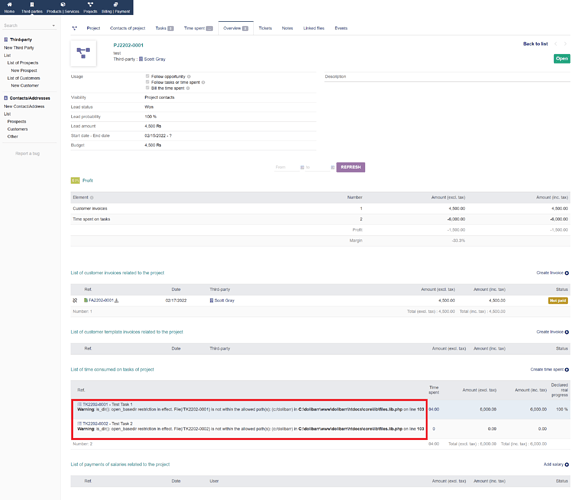Toggle Bill the time spent checkbox
Screen dimensions: 578x500
(147, 88)
